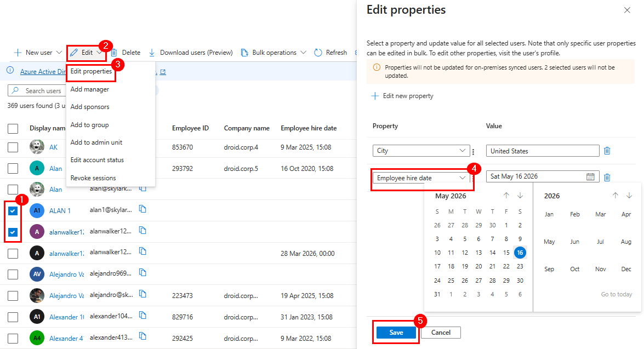Click the AK user avatar
The image size is (644, 349).
[37, 147]
